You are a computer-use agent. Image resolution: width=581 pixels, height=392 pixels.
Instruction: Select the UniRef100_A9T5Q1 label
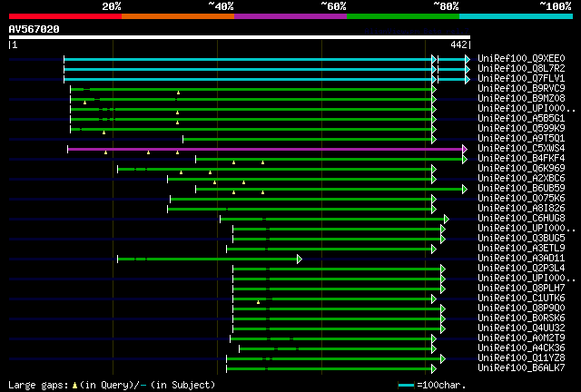[x=521, y=139]
